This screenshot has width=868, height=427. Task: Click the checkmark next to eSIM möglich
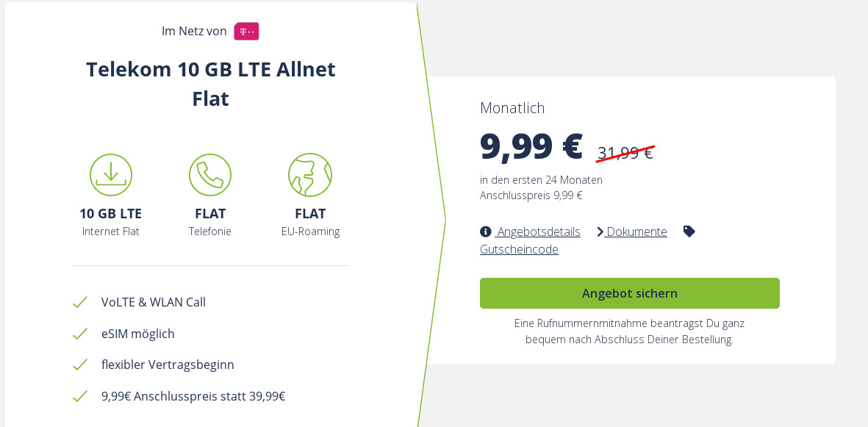coord(80,334)
